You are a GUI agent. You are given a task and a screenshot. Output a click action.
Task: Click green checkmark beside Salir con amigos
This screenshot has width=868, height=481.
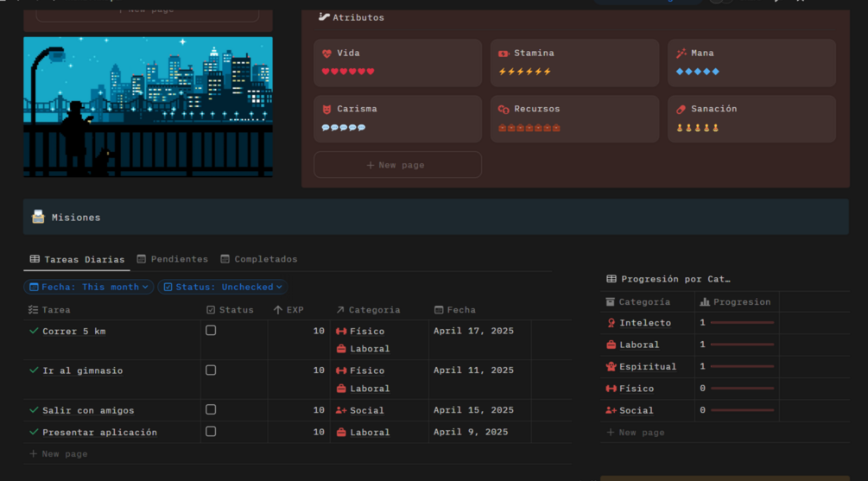[x=34, y=409]
